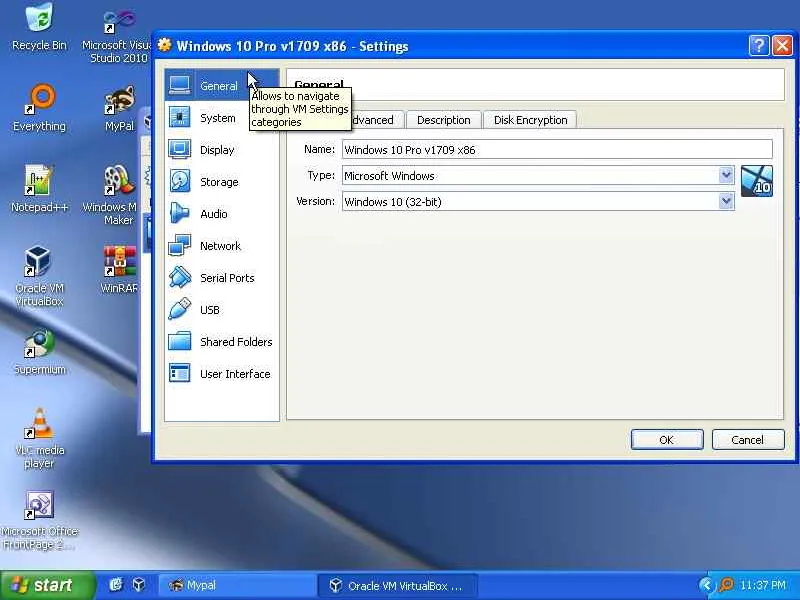Click the Settings window help question-mark button
This screenshot has height=600, width=800.
[759, 45]
